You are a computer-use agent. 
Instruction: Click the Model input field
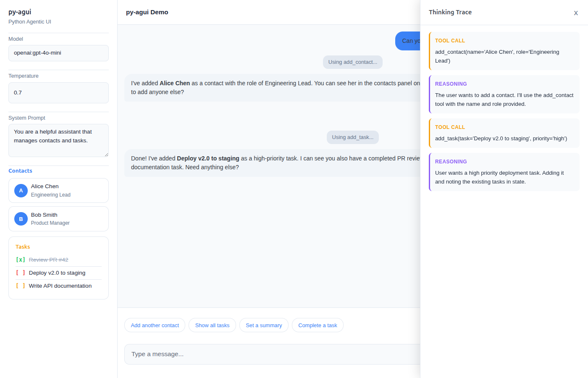[x=58, y=53]
